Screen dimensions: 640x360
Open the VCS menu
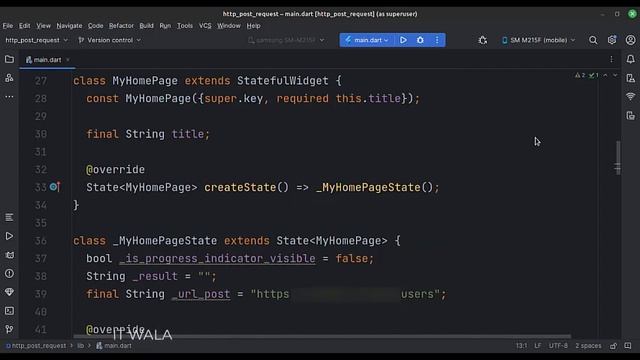(205, 26)
